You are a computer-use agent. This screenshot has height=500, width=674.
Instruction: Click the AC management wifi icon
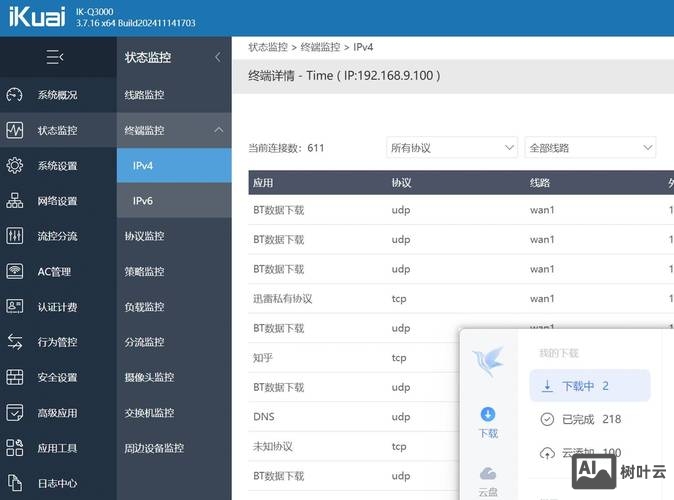[15, 271]
